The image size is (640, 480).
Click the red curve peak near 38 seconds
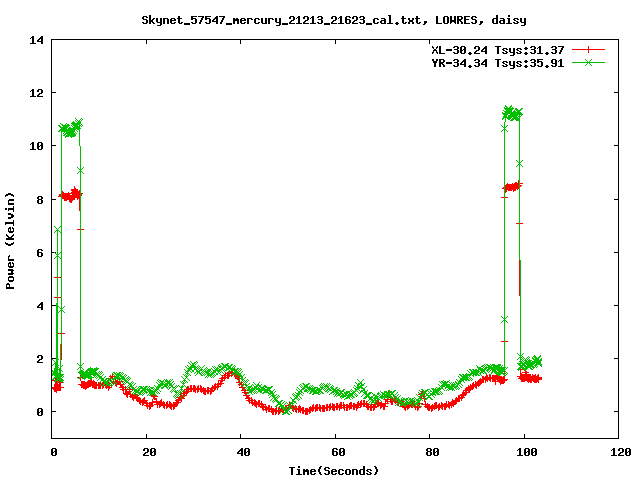[232, 373]
